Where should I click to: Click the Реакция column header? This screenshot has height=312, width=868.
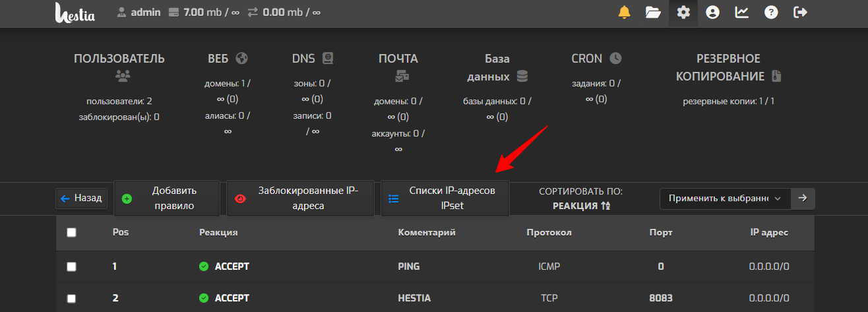click(x=218, y=232)
